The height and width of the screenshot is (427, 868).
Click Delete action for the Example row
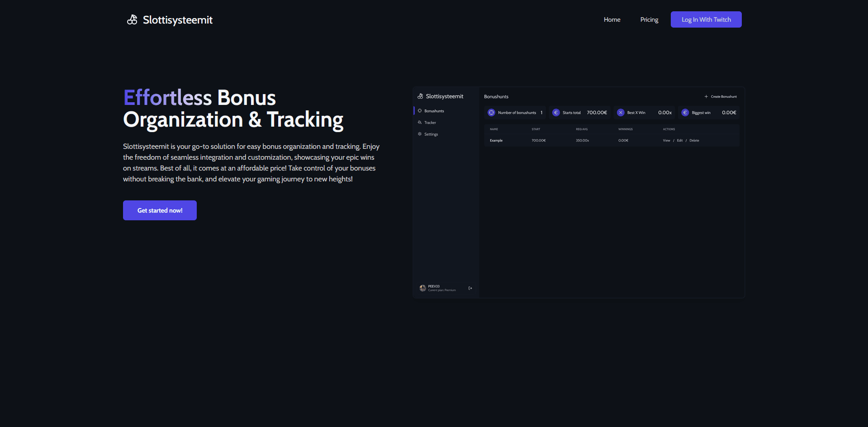pos(694,141)
